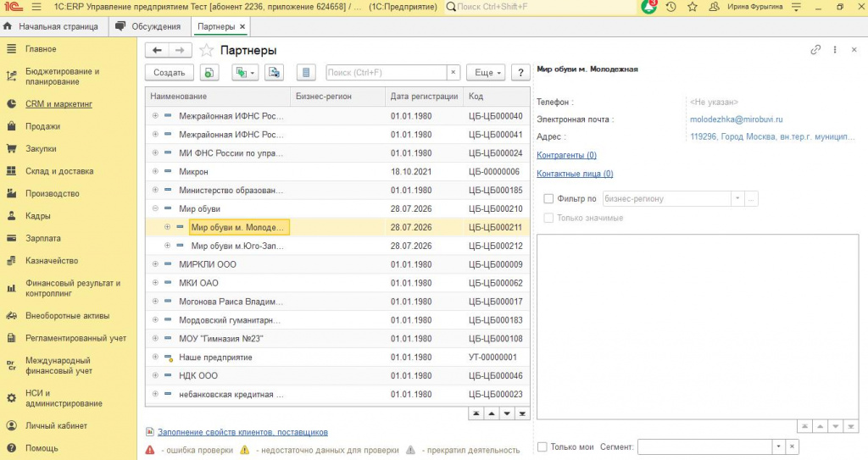The height and width of the screenshot is (460, 868).
Task: Add Партнеры to favorites with the star
Action: [207, 50]
